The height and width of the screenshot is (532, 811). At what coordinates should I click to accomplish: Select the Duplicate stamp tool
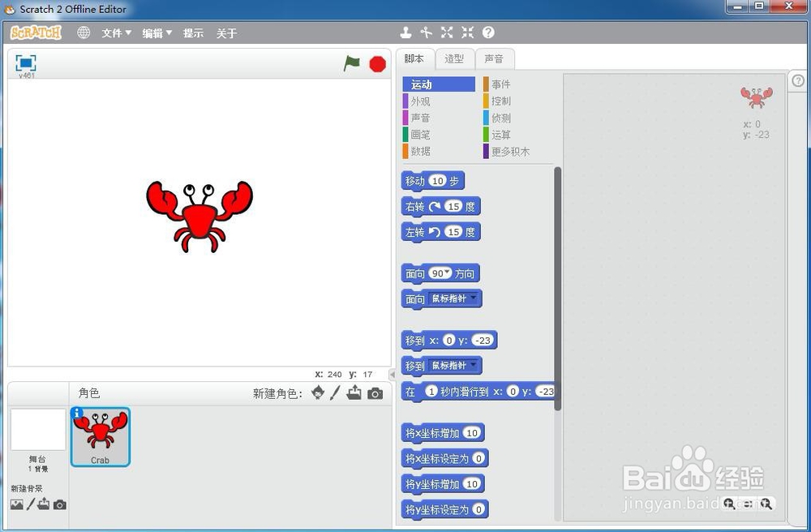point(406,32)
